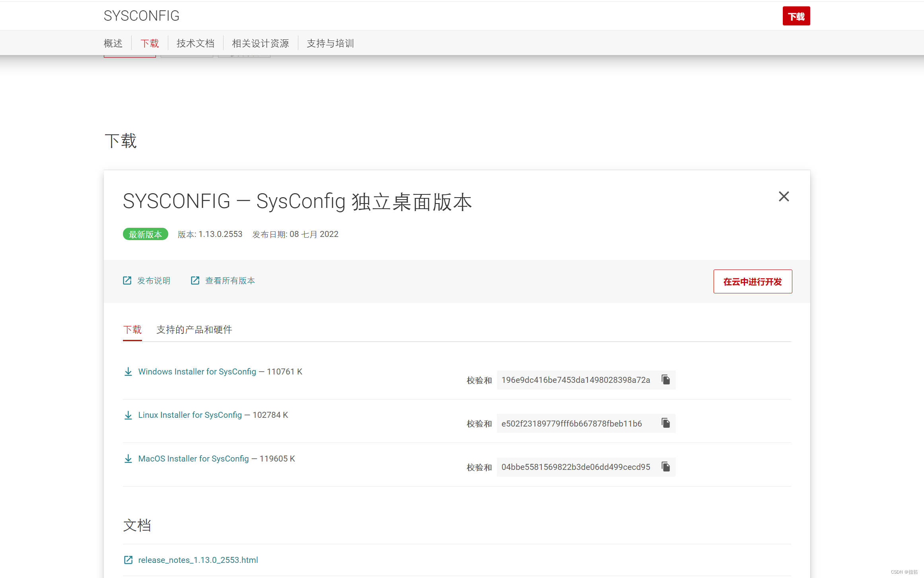Open the Windows Installer for SysConfig link

click(197, 372)
